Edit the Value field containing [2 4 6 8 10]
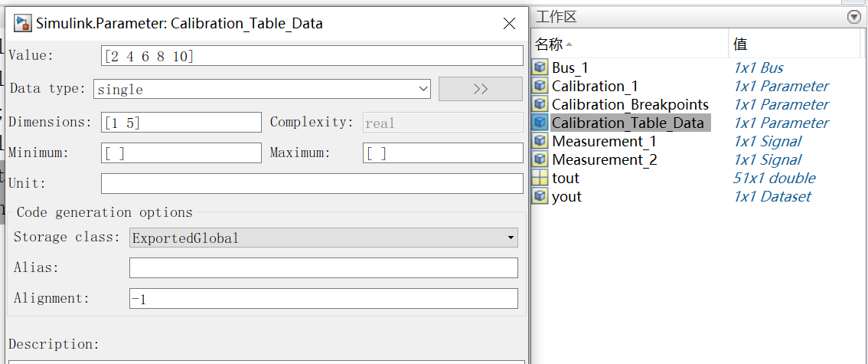868x364 pixels. tap(312, 56)
